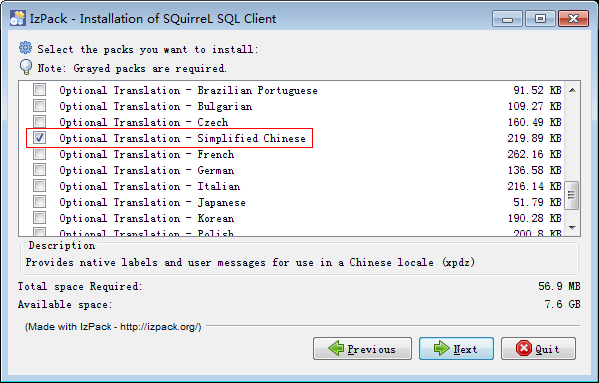Click the lightbulb icon next to Note
Screen dimensions: 599x383
pos(26,67)
